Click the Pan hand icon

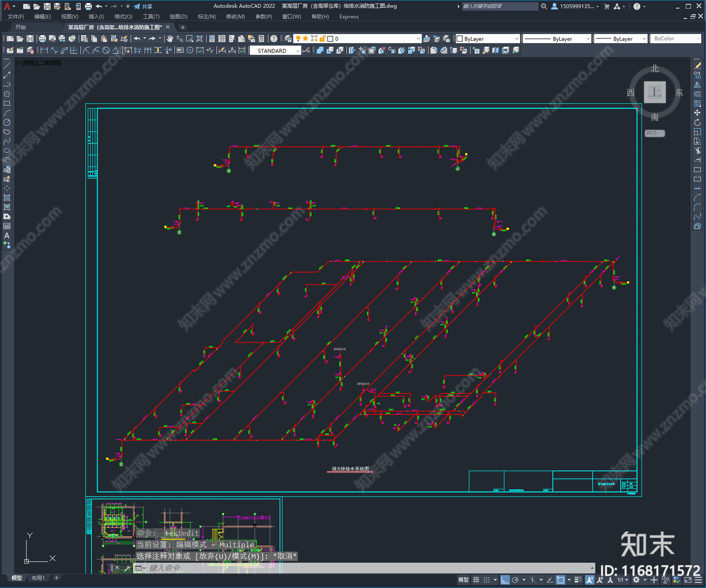[x=170, y=39]
